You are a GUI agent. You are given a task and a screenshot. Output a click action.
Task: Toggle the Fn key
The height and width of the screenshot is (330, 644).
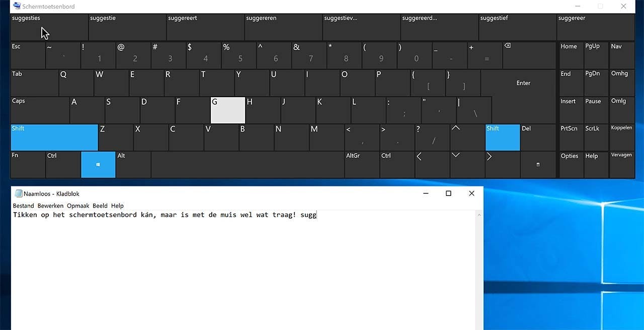pyautogui.click(x=28, y=164)
